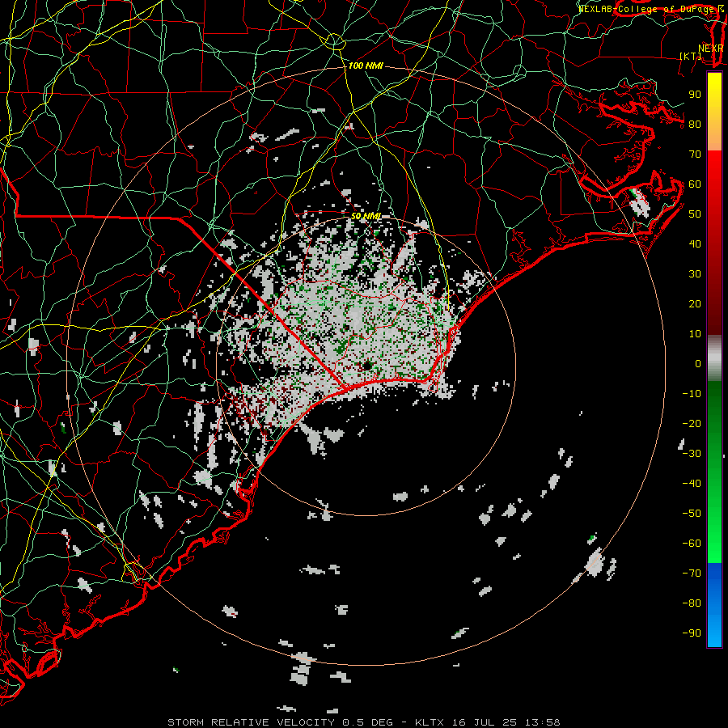
Task: Select the 90 value on velocity scale
Action: 695,95
